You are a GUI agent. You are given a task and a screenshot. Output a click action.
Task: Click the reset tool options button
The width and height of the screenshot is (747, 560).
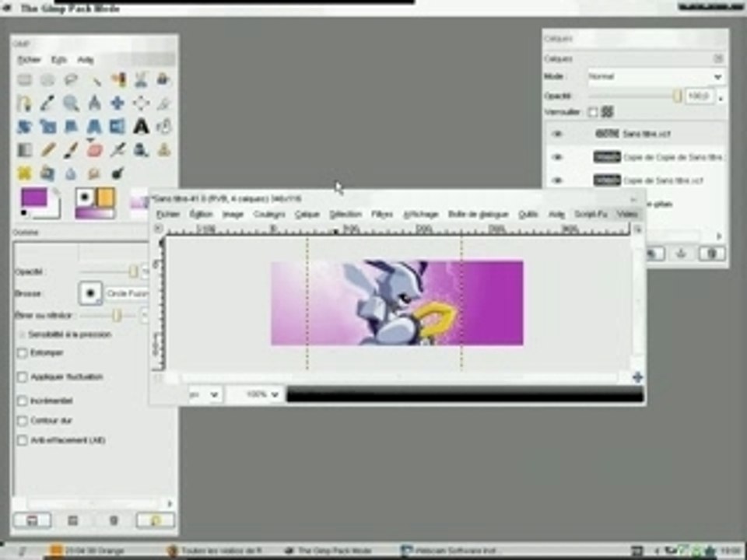(155, 521)
